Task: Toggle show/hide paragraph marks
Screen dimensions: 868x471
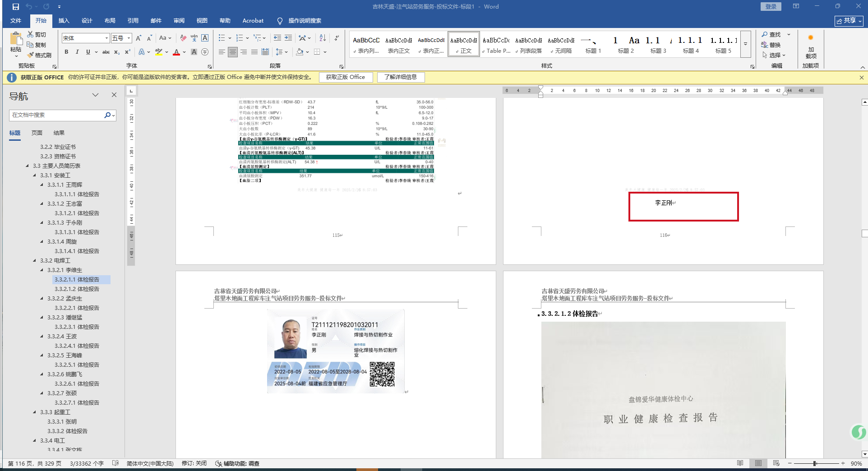Action: [337, 38]
